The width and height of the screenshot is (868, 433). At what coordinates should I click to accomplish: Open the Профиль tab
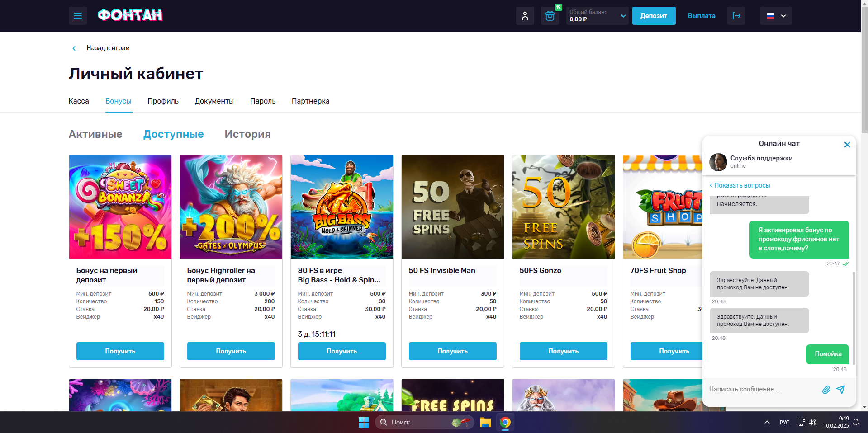pos(163,101)
